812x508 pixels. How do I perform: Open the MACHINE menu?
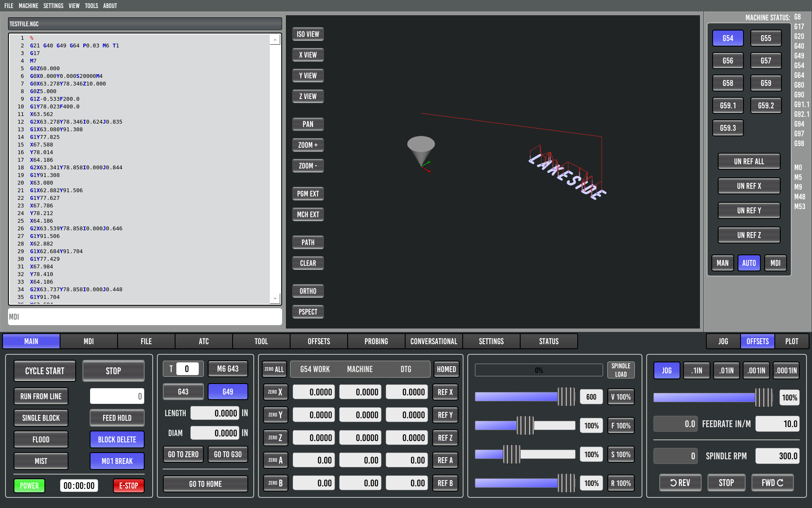click(28, 6)
